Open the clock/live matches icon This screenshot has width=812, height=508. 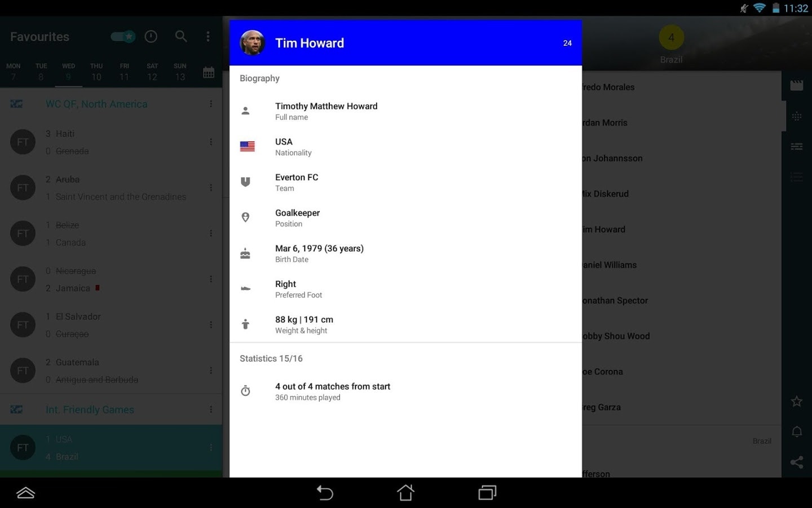151,37
